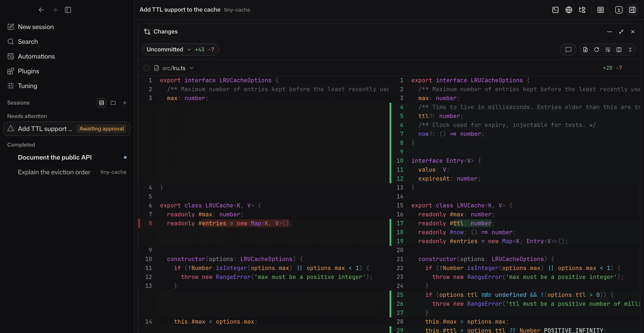The image size is (644, 333).
Task: Add a new session with the plus icon
Action: coord(125,103)
